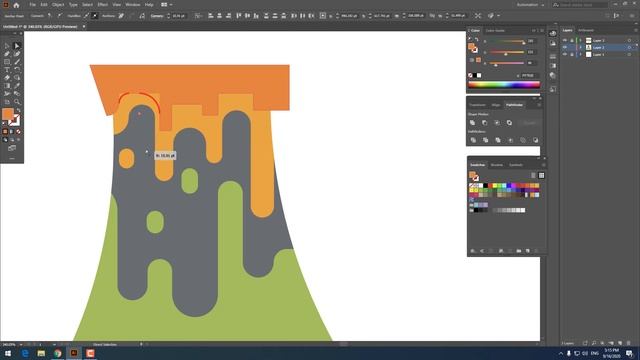This screenshot has width=640, height=360.
Task: Click the Exclude shape mode icon
Action: pyautogui.click(x=509, y=122)
